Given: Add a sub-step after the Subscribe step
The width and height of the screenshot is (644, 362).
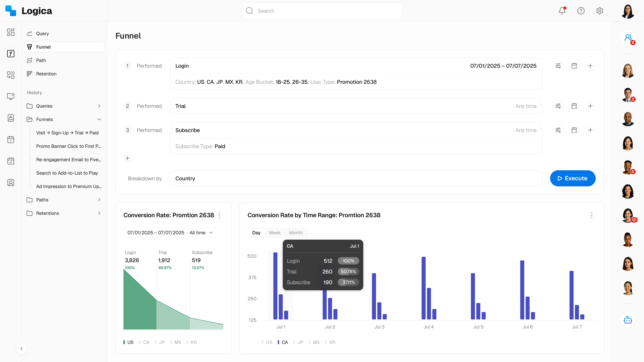Looking at the screenshot, I should click(x=590, y=130).
